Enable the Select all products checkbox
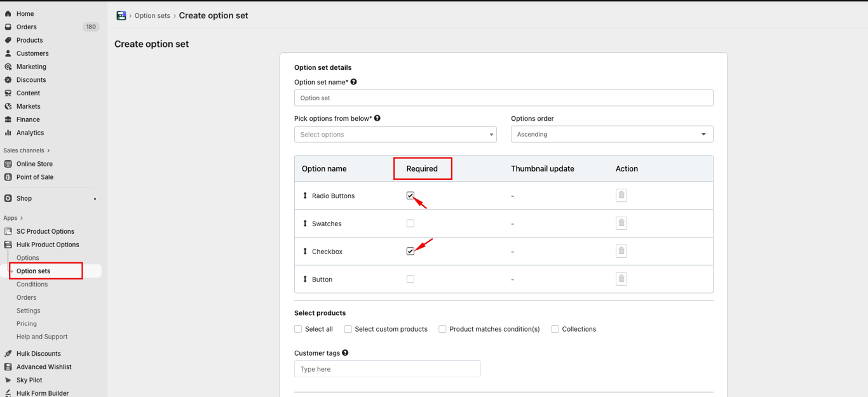868x397 pixels. 298,329
